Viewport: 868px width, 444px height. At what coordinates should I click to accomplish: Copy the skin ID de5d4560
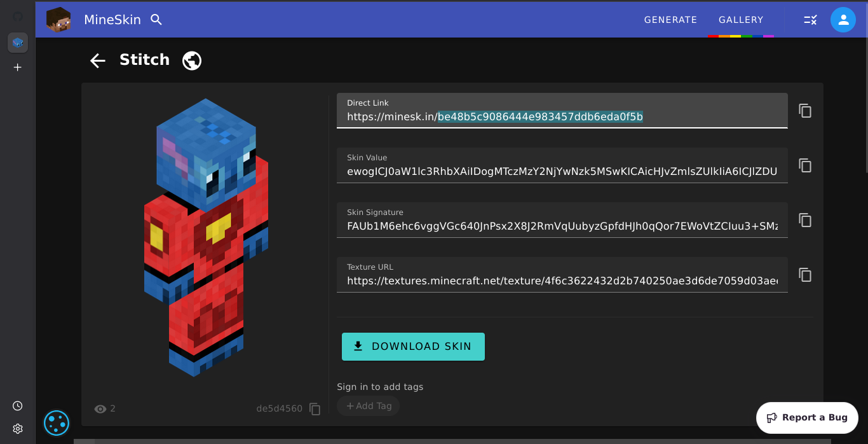click(x=315, y=409)
